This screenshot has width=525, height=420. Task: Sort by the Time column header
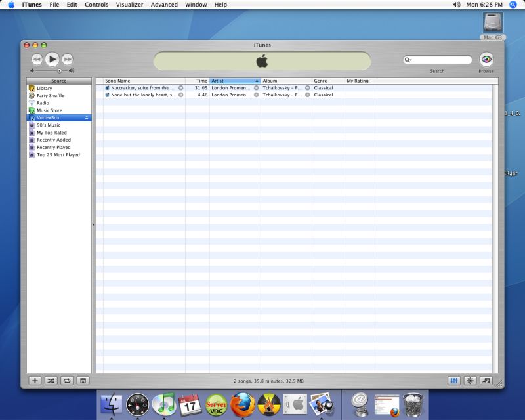[198, 81]
